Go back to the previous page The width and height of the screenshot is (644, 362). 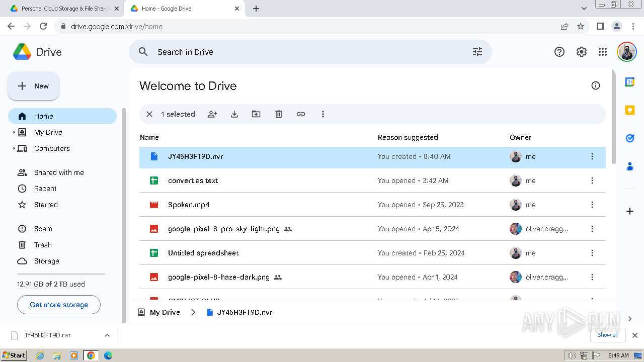11,26
